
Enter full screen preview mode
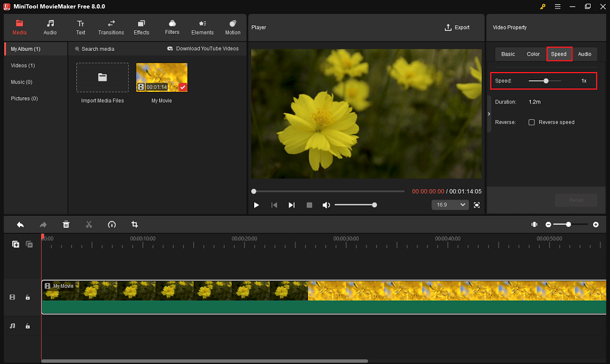point(477,205)
